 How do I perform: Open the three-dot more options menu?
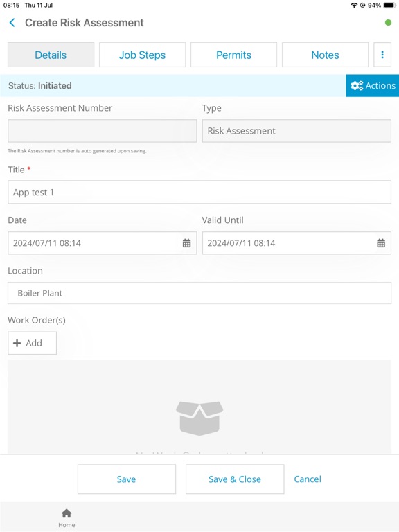382,55
